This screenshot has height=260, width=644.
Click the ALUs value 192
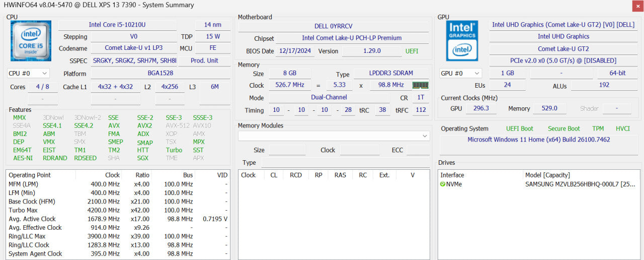605,86
